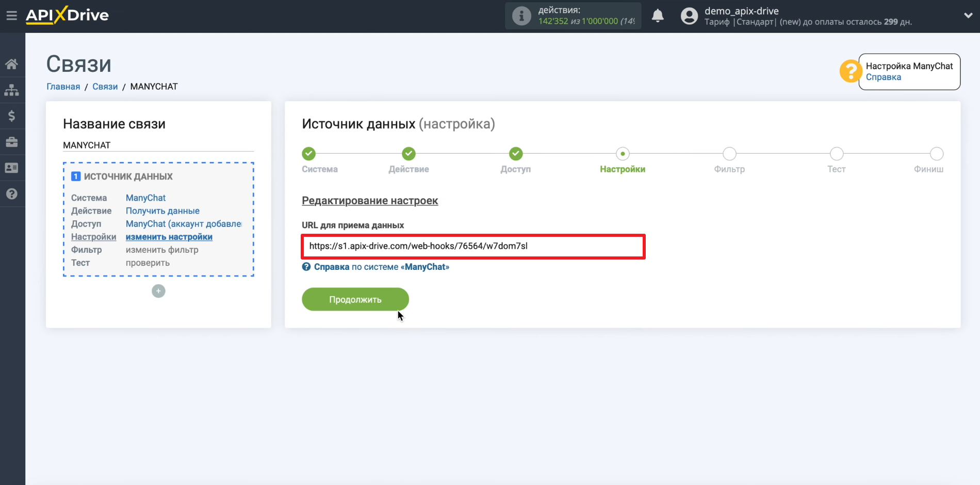Screen dimensions: 980x485
Task: Open the question mark sidebar icon
Action: click(11, 193)
